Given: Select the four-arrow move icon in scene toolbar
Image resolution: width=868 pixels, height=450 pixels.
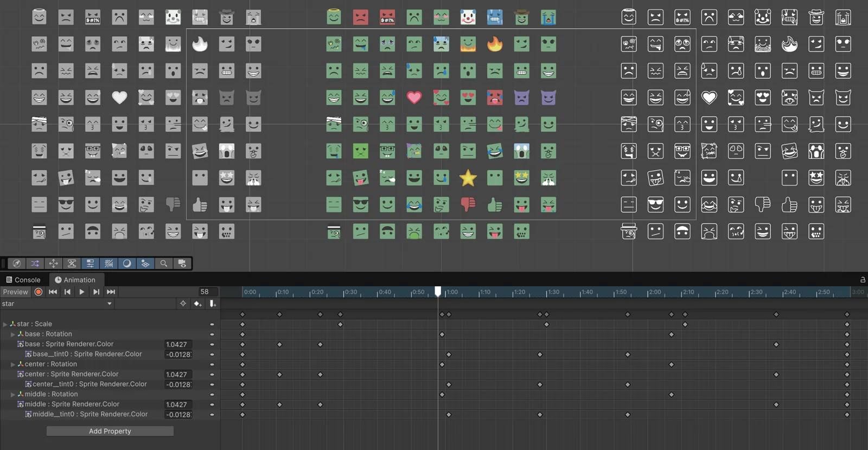Looking at the screenshot, I should click(53, 263).
